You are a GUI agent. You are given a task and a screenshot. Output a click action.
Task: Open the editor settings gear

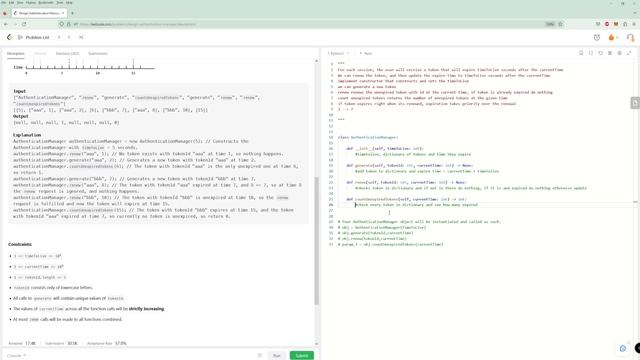click(620, 53)
